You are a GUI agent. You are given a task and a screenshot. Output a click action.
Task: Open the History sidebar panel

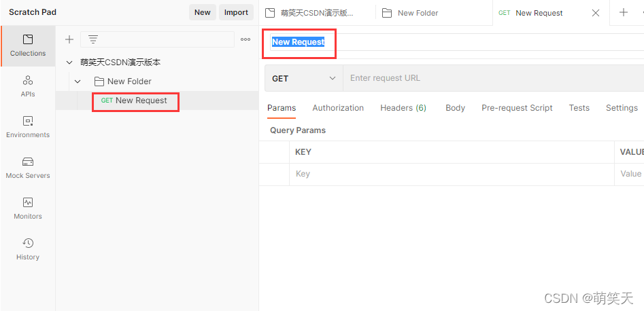pos(28,249)
